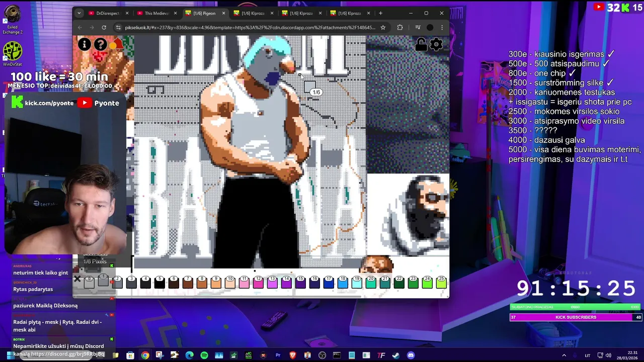Open the Exiled Exchange 2 desktop shortcut
Screen dimensions: 644x362
point(12,20)
